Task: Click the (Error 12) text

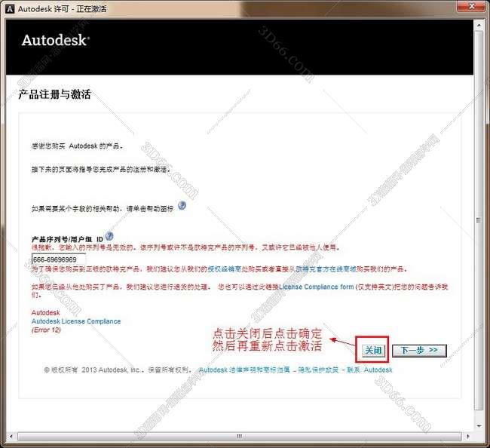Action: pos(46,330)
